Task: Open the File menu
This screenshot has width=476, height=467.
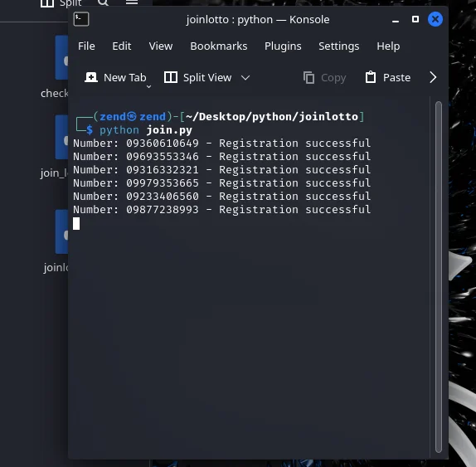Action: coord(86,46)
